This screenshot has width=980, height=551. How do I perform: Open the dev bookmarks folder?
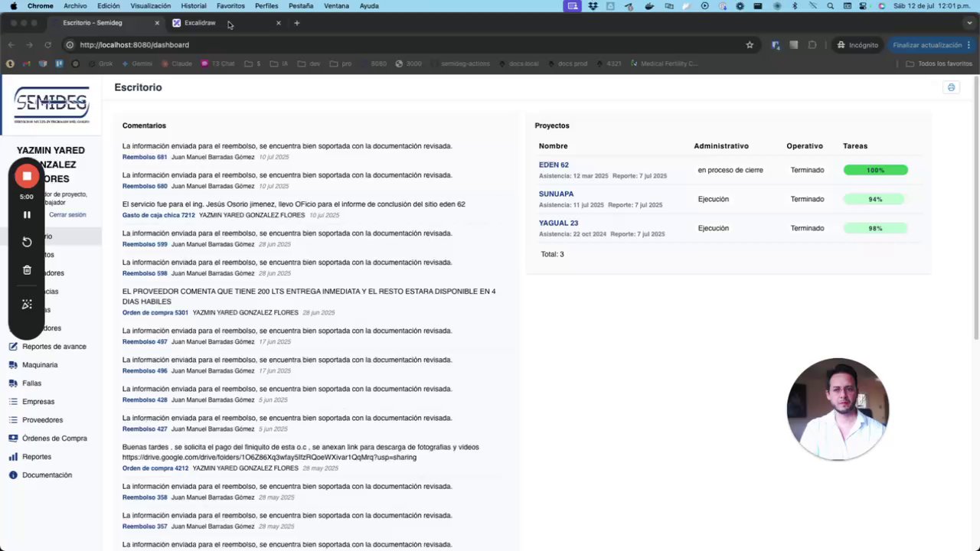pos(309,64)
